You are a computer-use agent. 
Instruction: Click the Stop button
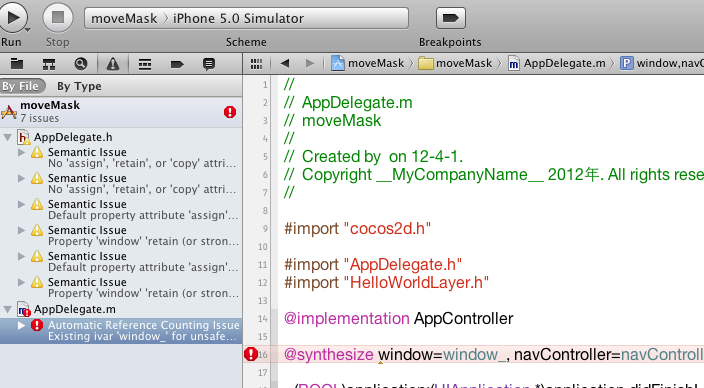(x=58, y=18)
